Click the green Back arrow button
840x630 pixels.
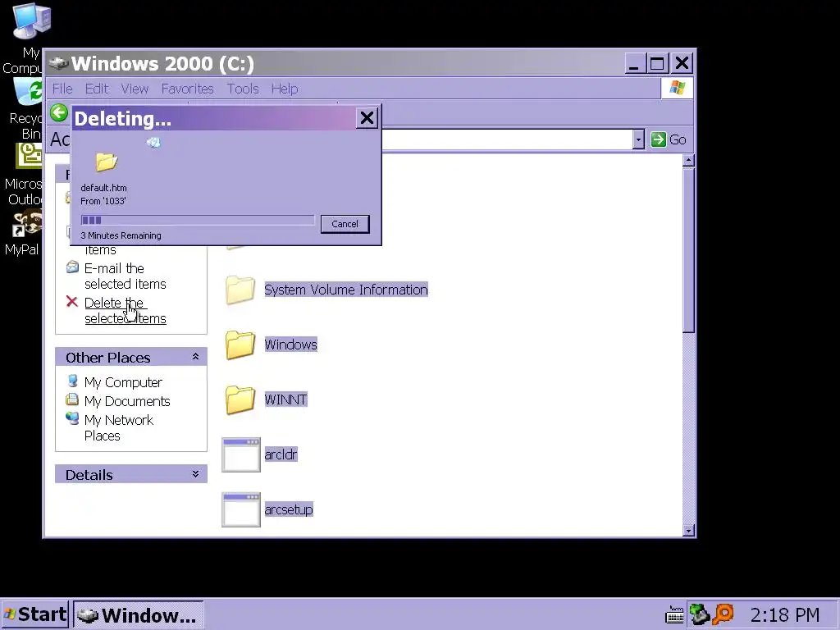(x=59, y=113)
